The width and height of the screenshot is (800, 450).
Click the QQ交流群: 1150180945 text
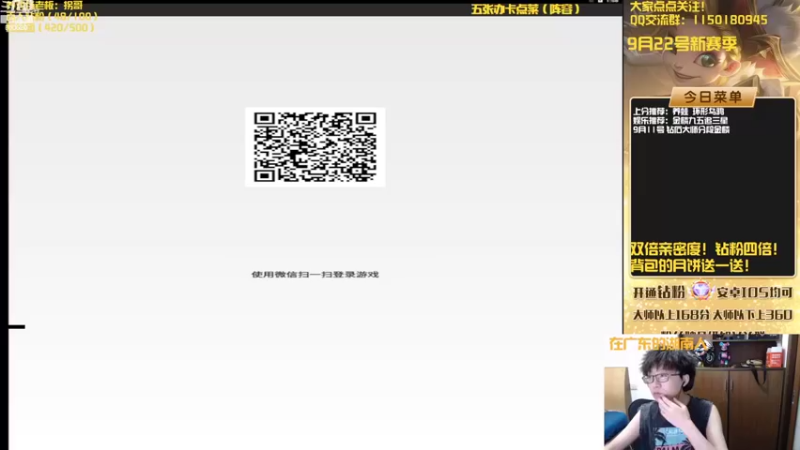(698, 20)
